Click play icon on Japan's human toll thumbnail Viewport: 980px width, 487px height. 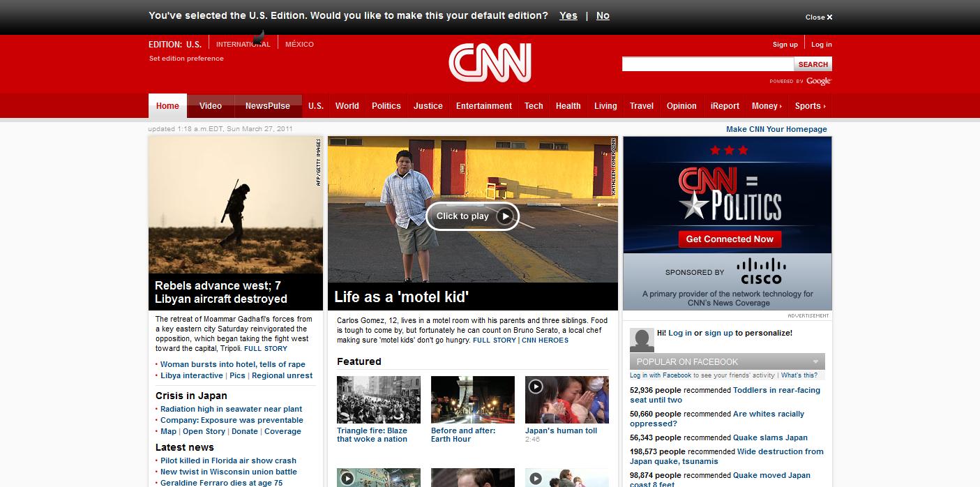(x=535, y=387)
